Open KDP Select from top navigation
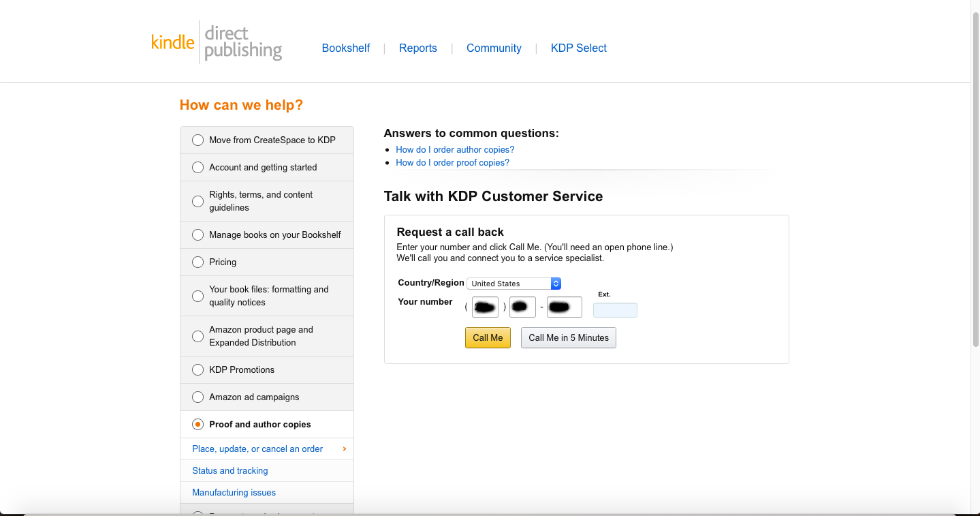 (578, 48)
